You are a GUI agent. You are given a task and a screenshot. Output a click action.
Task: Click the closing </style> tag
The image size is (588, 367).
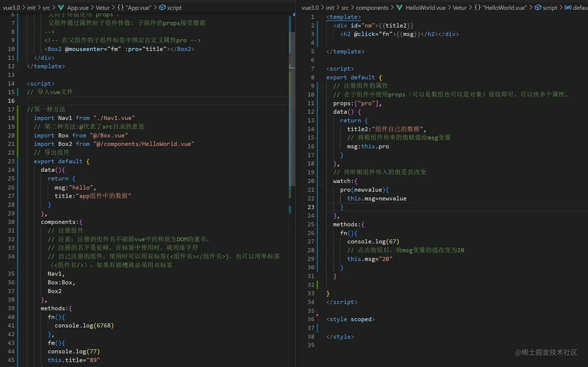[340, 337]
